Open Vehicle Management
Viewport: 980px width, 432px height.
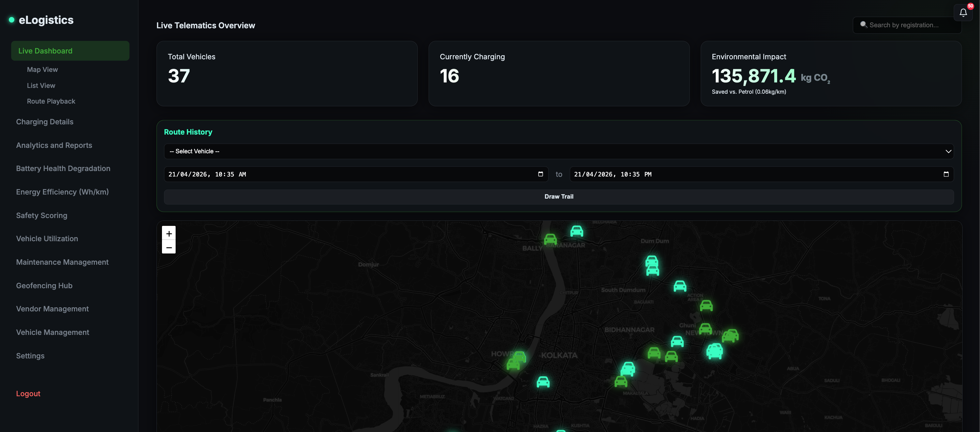tap(53, 333)
